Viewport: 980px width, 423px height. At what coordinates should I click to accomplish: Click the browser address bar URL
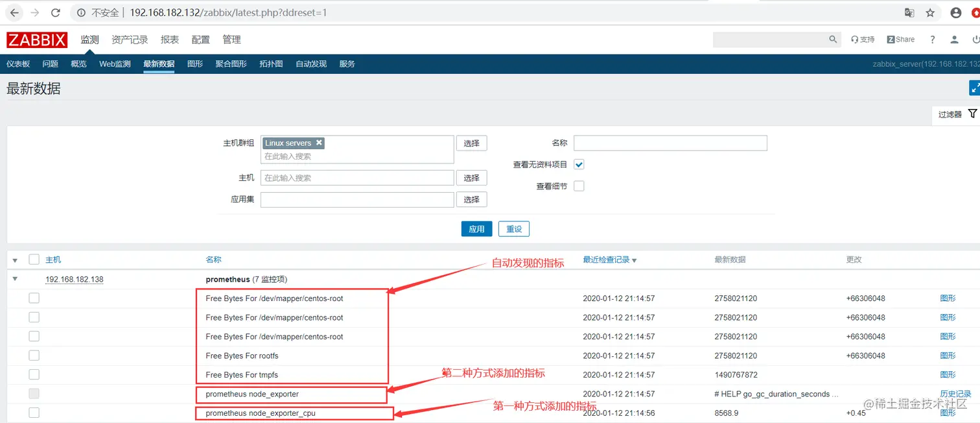pyautogui.click(x=228, y=12)
